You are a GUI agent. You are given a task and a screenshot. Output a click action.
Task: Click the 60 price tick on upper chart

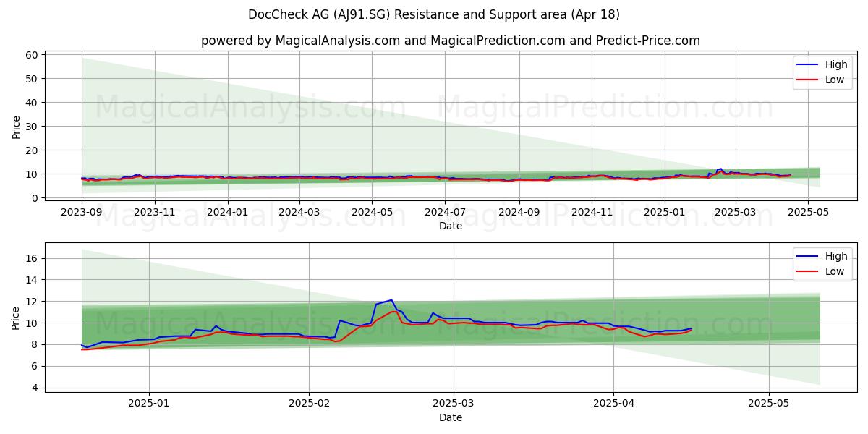32,55
